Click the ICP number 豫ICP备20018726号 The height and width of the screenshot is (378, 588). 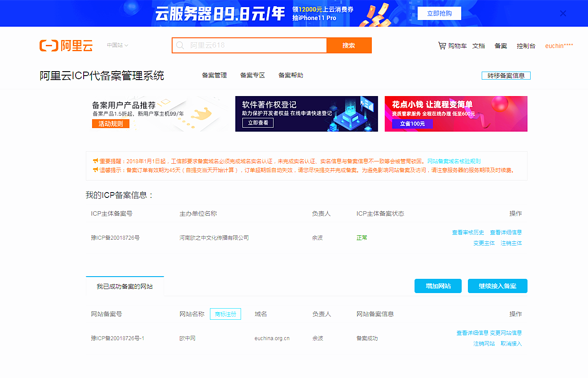tap(115, 238)
